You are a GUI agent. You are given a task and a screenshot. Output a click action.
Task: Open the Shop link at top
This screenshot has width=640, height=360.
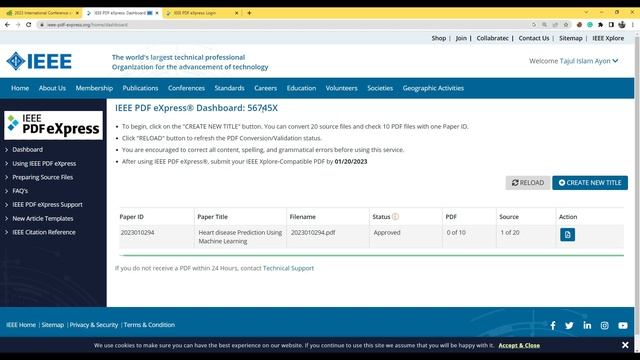coord(439,38)
